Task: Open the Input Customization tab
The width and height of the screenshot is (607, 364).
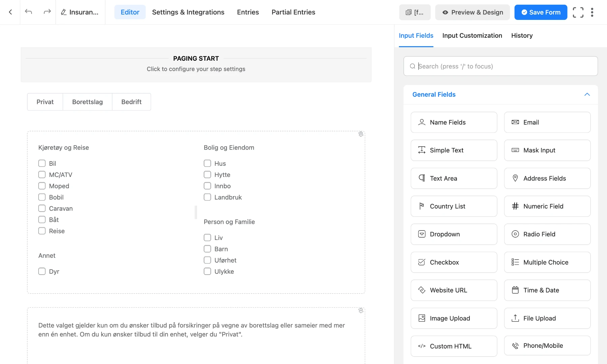Action: coord(472,35)
